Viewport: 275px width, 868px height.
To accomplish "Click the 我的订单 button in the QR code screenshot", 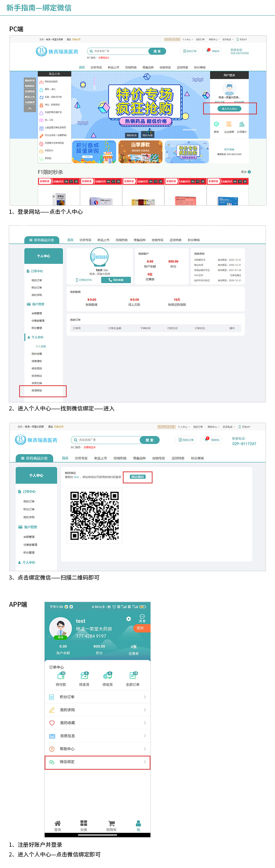I will pos(186,440).
